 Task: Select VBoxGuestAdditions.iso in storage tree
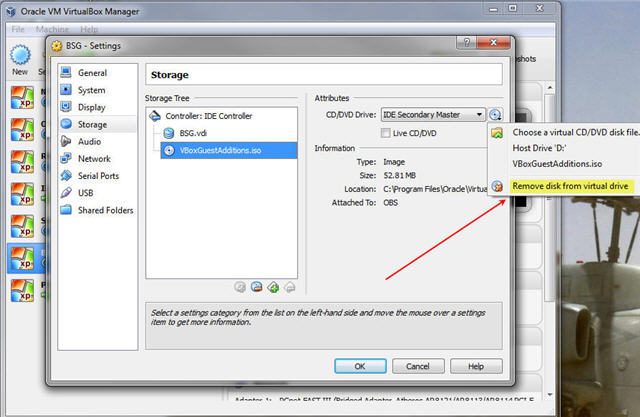pyautogui.click(x=229, y=150)
